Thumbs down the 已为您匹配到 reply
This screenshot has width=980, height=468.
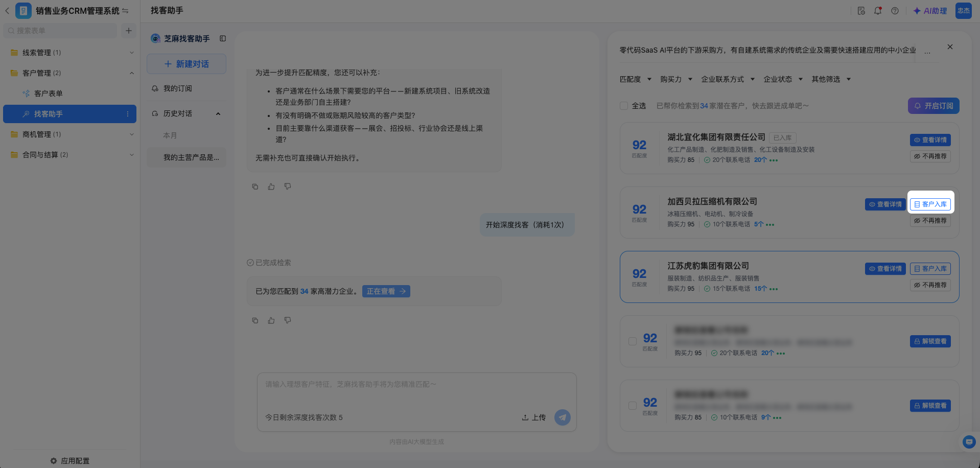(x=288, y=320)
